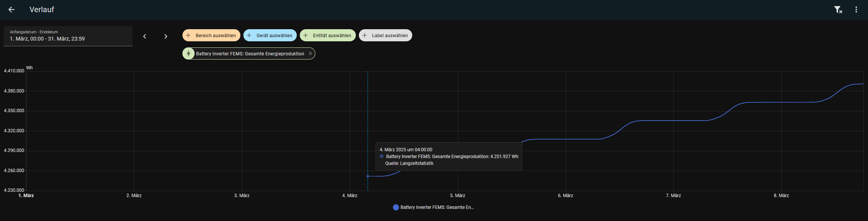Click the 1. März axis label

[x=26, y=196]
